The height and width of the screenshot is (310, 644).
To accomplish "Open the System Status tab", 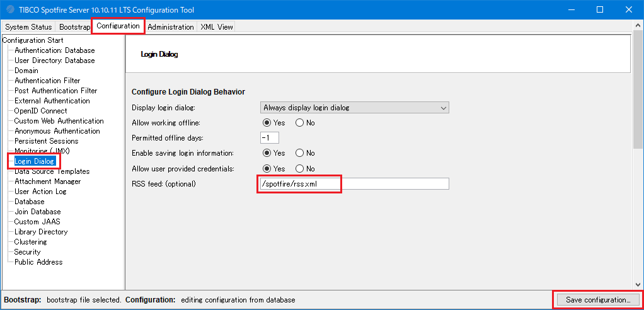I will (x=28, y=27).
